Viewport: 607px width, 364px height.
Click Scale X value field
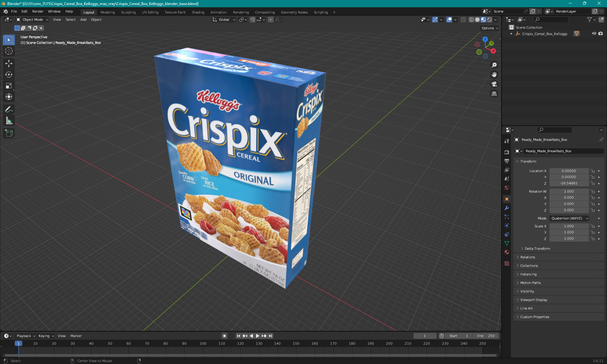[569, 226]
